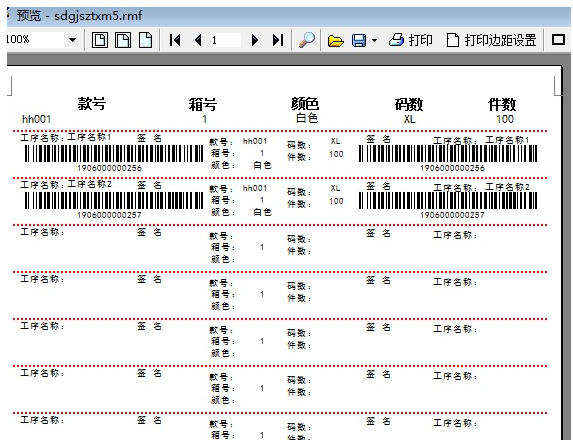
Task: Click the magnifier search icon
Action: point(307,40)
